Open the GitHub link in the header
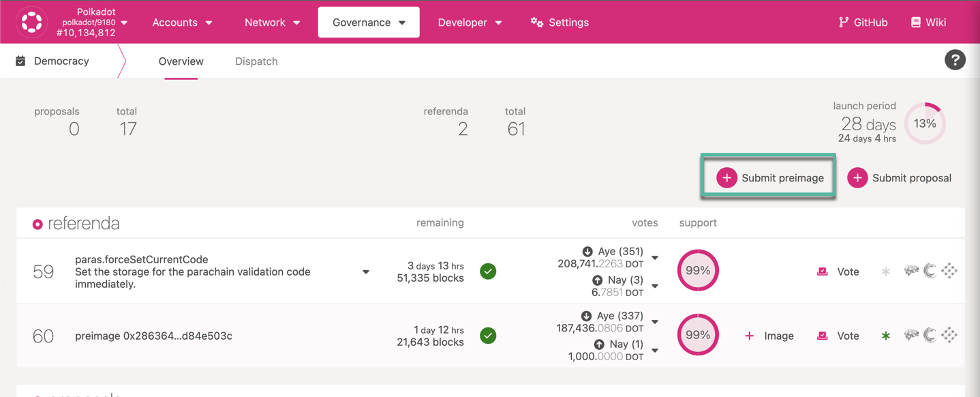The height and width of the screenshot is (397, 980). [x=863, y=23]
